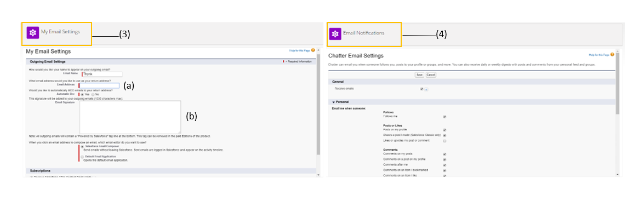Select the Default Email Application option
Image resolution: width=644 pixels, height=207 pixels.
point(82,157)
